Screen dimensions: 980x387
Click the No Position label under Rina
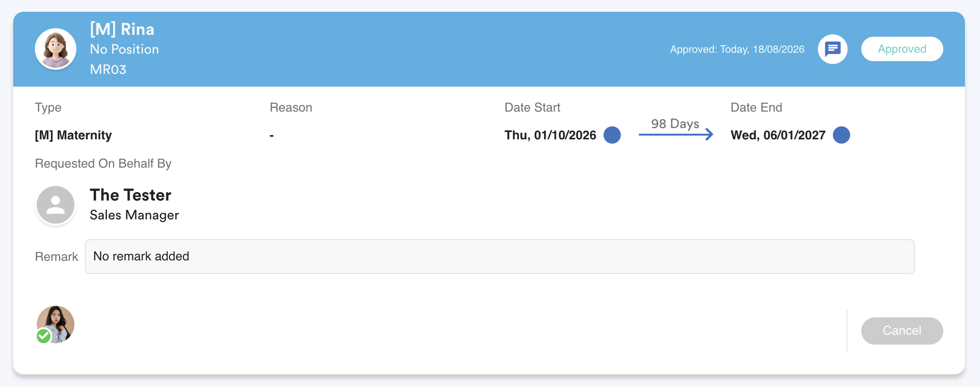pyautogui.click(x=124, y=49)
